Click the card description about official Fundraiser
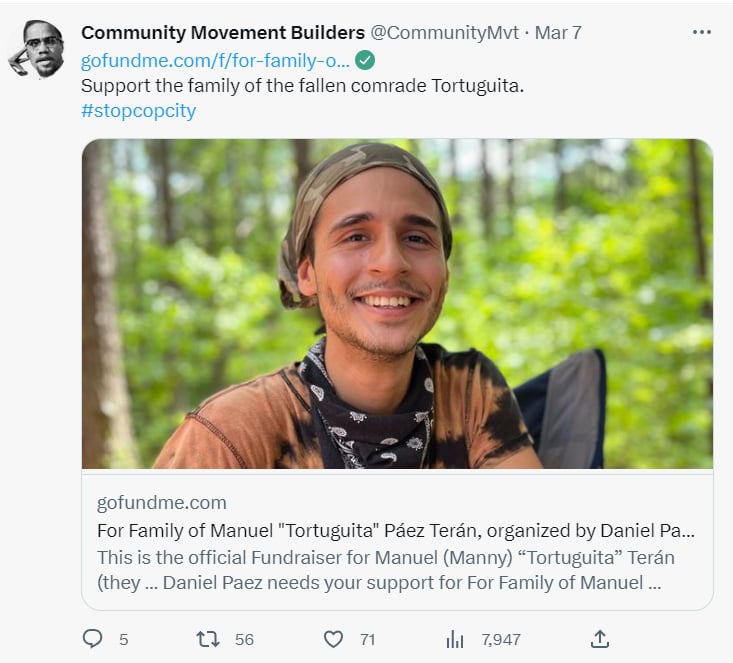Image resolution: width=733 pixels, height=663 pixels. (x=386, y=570)
